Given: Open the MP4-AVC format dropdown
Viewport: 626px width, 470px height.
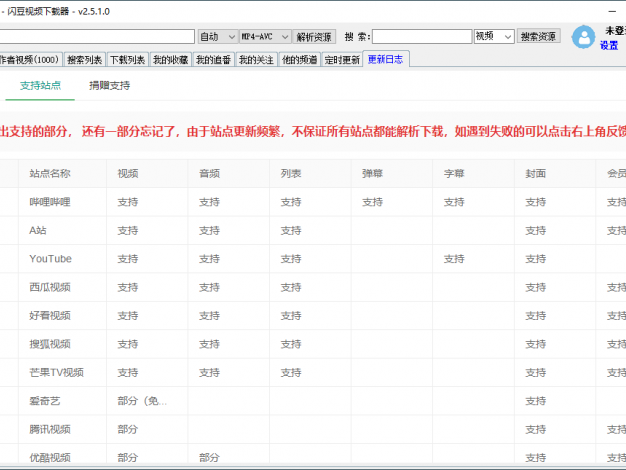Looking at the screenshot, I should (265, 37).
